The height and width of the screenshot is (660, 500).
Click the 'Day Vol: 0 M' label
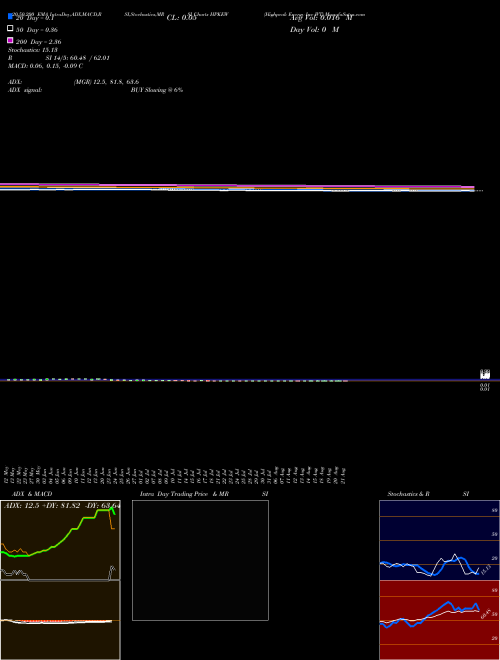tap(314, 30)
